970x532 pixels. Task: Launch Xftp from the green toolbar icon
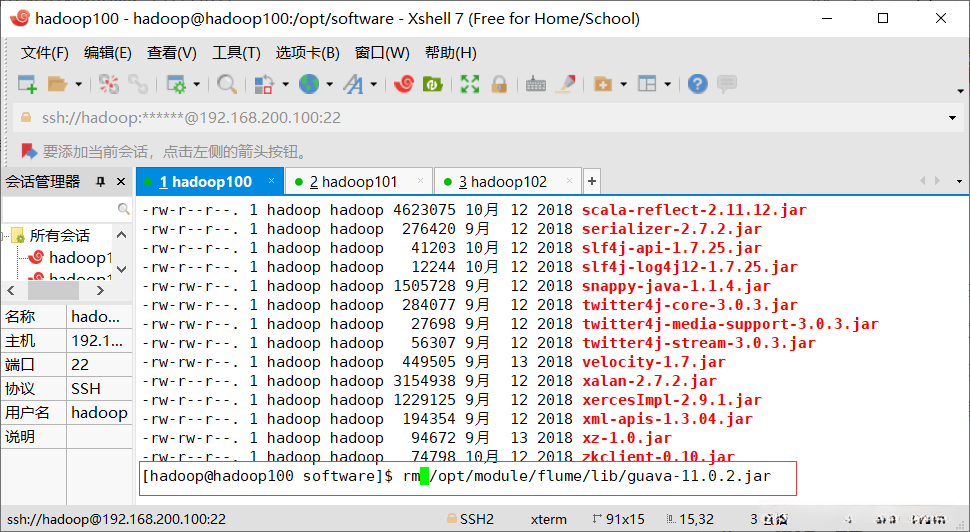(x=432, y=84)
